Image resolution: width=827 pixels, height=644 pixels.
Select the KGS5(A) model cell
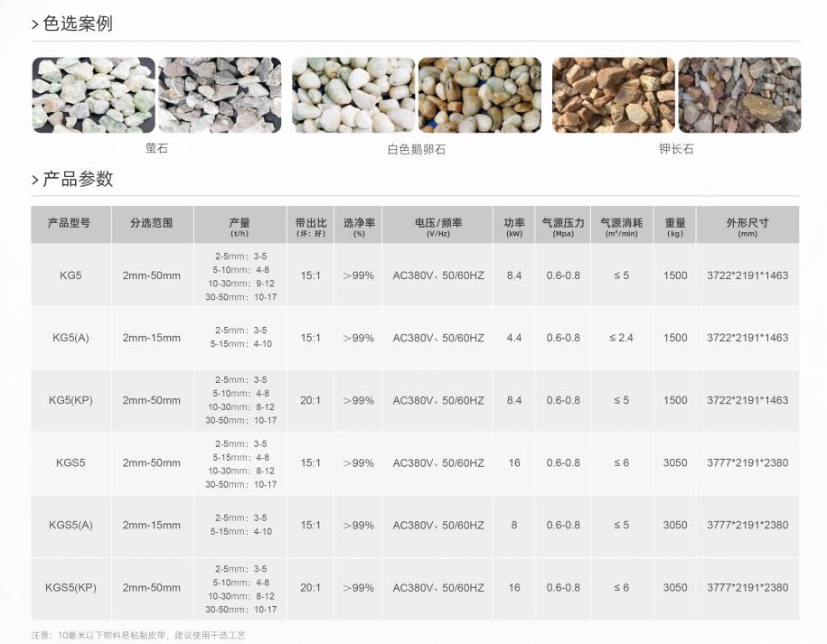click(x=70, y=525)
